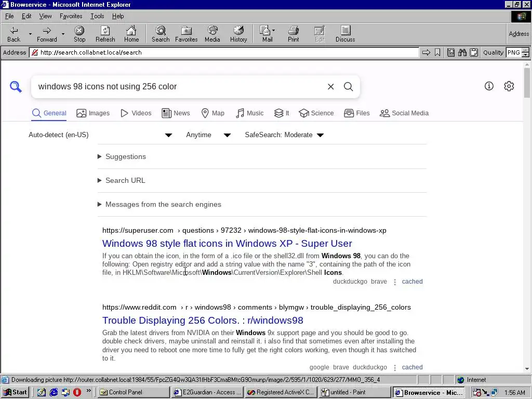
Task: Click the bookmarks book icon
Action: click(x=450, y=52)
